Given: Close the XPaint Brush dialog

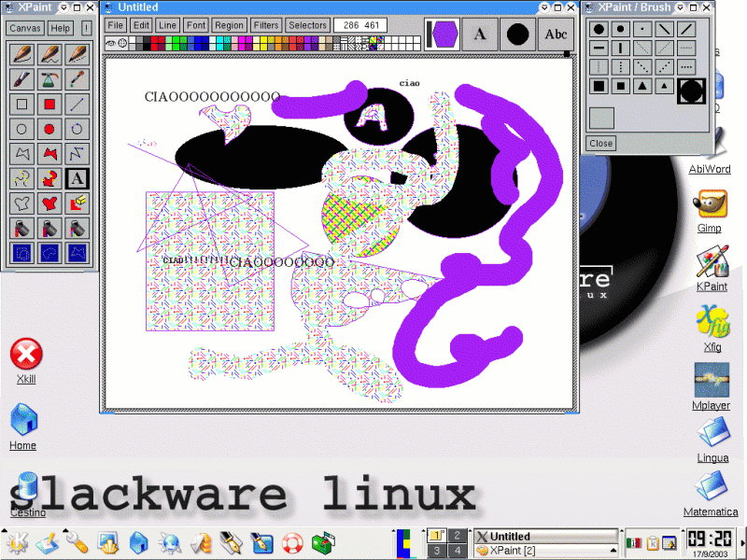Looking at the screenshot, I should [x=600, y=144].
